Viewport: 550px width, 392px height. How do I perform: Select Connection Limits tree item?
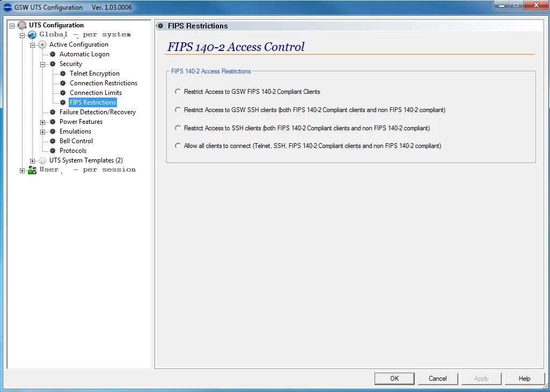click(96, 93)
